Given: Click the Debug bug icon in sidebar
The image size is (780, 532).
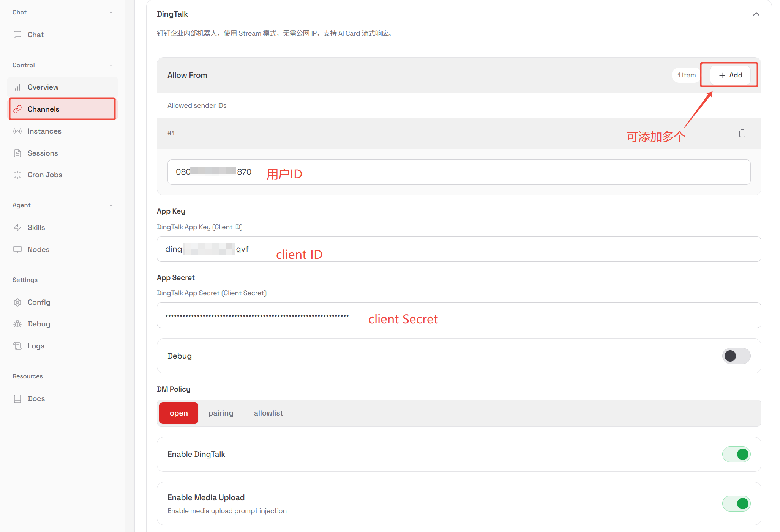Looking at the screenshot, I should (17, 324).
